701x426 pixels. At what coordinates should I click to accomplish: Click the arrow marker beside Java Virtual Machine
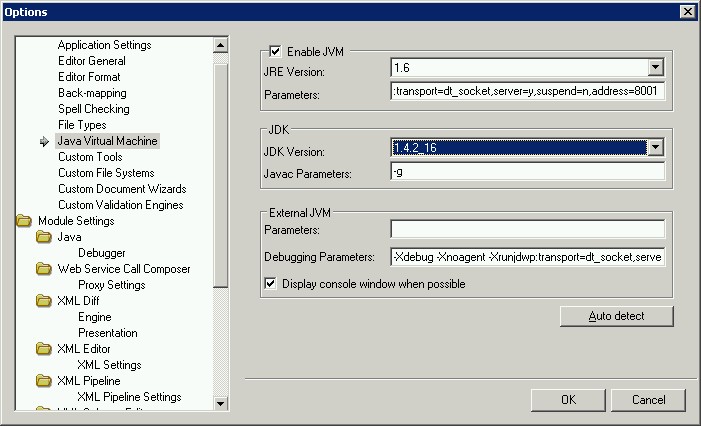(44, 142)
